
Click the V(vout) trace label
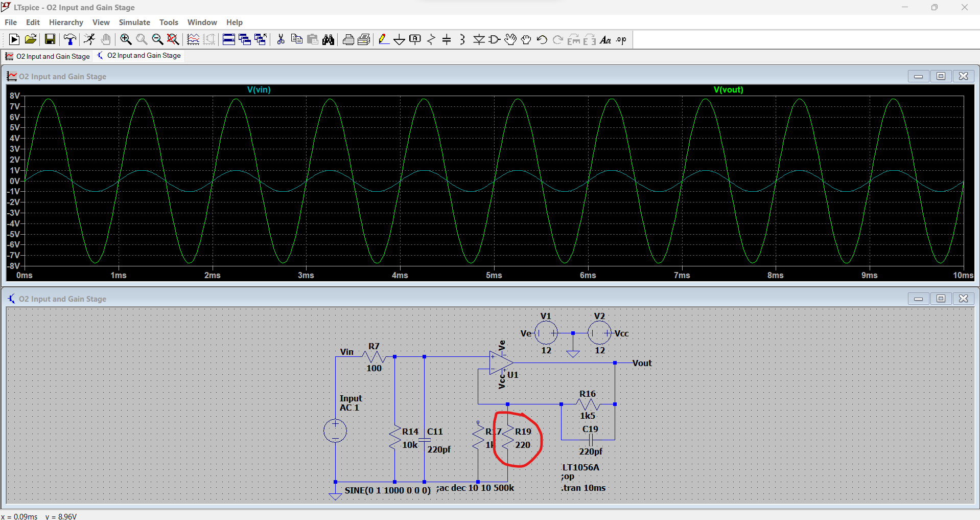click(x=728, y=89)
